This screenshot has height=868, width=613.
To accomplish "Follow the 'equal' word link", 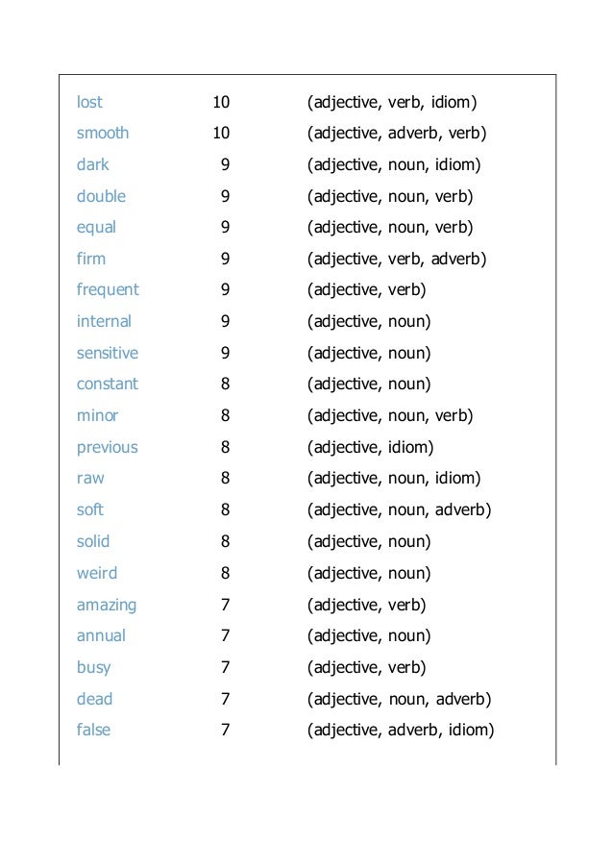I will pyautogui.click(x=96, y=228).
